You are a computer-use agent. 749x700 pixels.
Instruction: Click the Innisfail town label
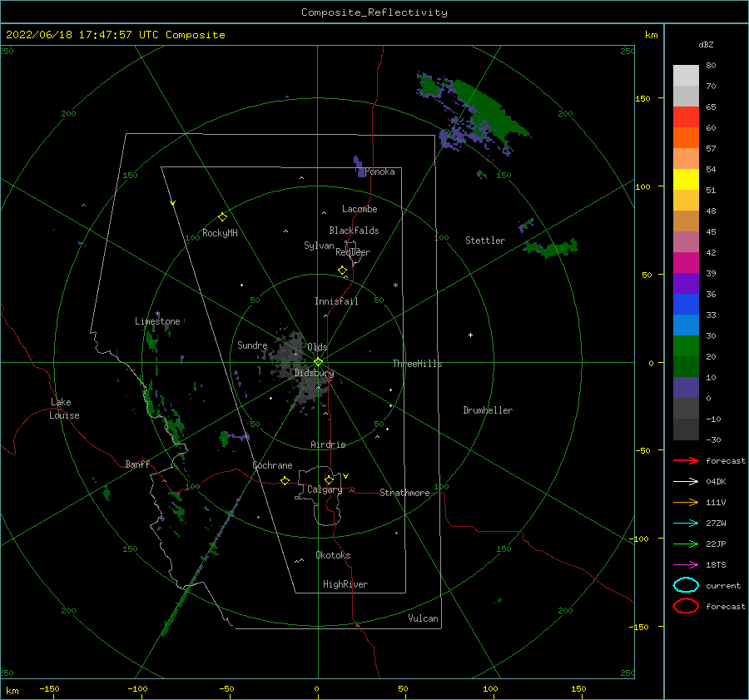pos(336,301)
